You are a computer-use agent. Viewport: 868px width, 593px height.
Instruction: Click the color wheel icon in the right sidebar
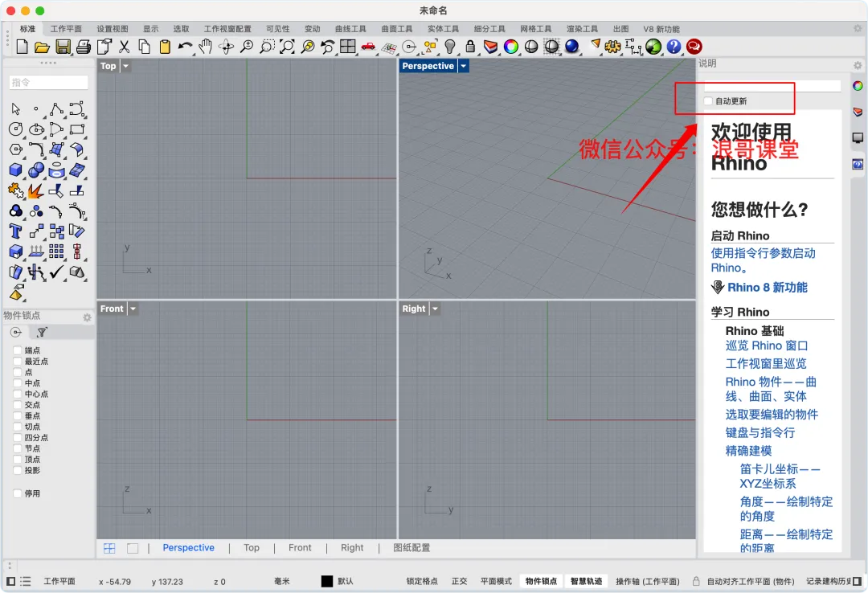(858, 86)
